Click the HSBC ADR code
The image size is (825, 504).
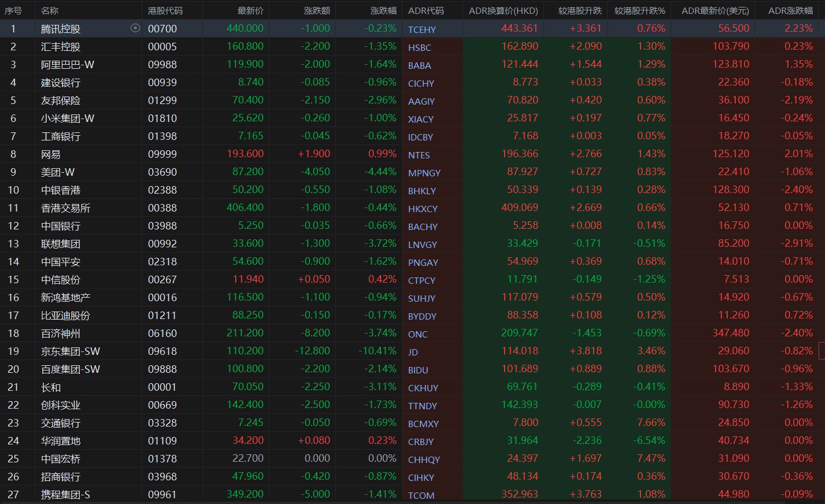tap(420, 47)
